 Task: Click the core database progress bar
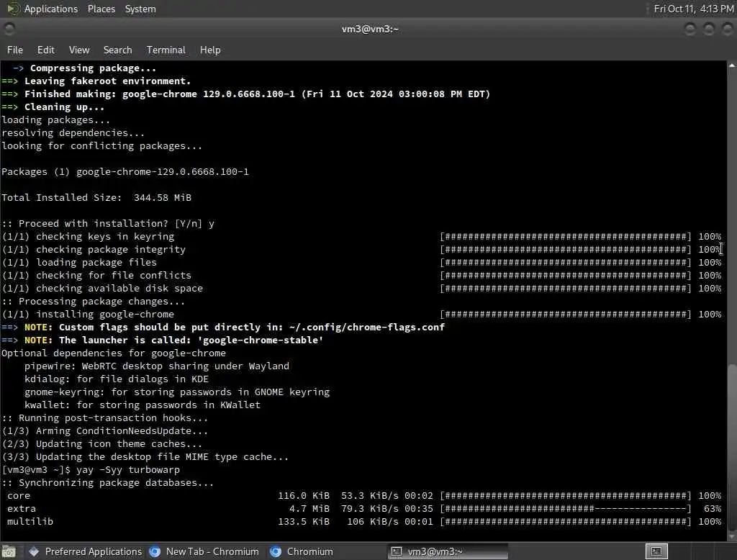coord(566,496)
